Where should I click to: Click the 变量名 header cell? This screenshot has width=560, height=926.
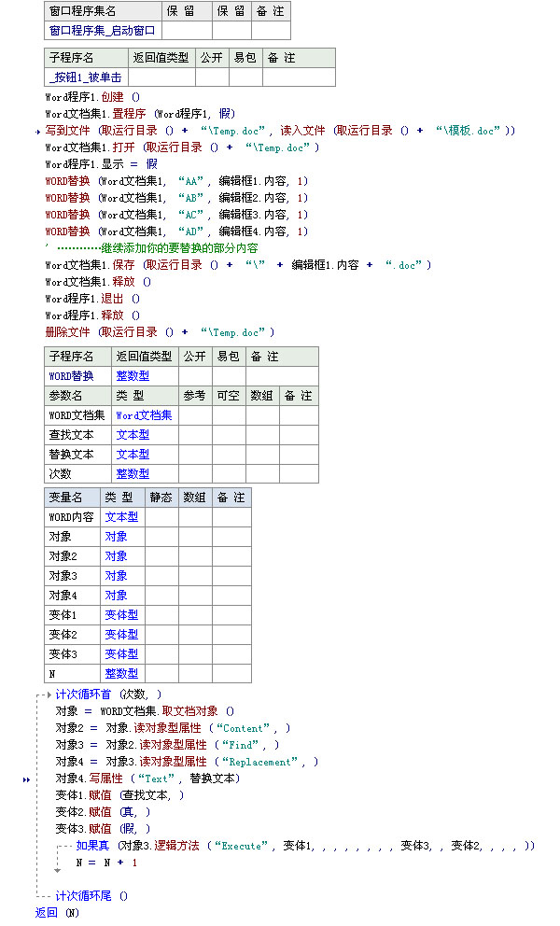click(x=72, y=498)
